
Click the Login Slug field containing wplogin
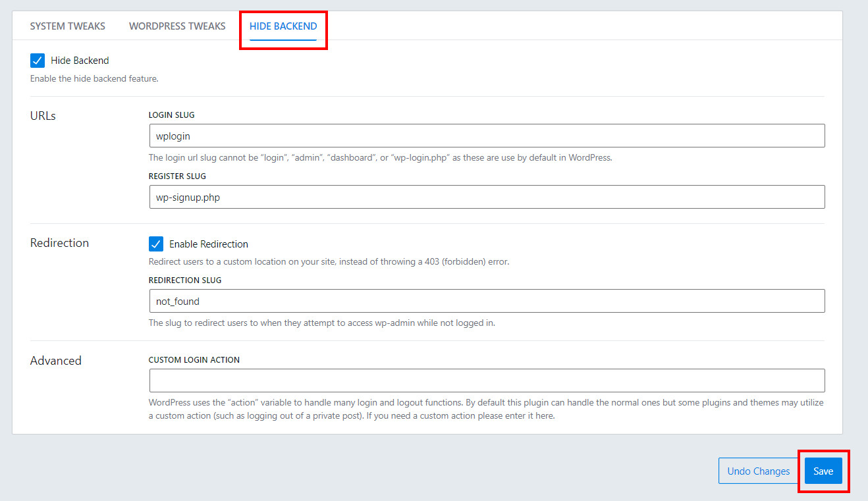coord(487,136)
